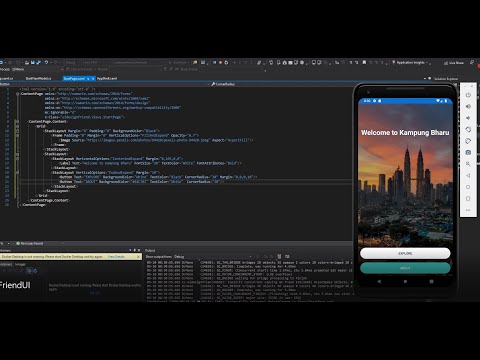Click the red Stop debugging icon
Viewport: 480px width, 360px height.
point(220,62)
